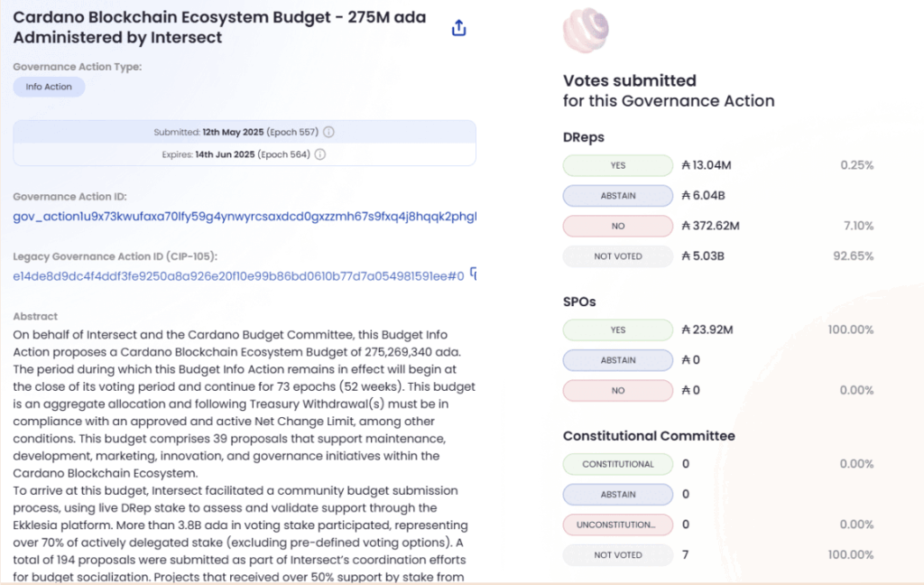924x585 pixels.
Task: Click info icon next to Submitted date
Action: (328, 132)
